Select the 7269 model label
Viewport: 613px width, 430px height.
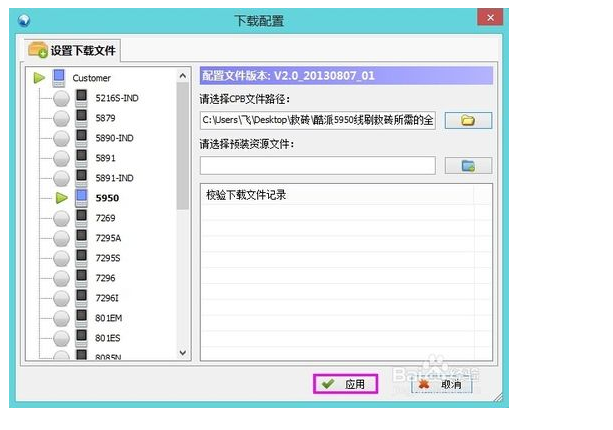tap(105, 218)
